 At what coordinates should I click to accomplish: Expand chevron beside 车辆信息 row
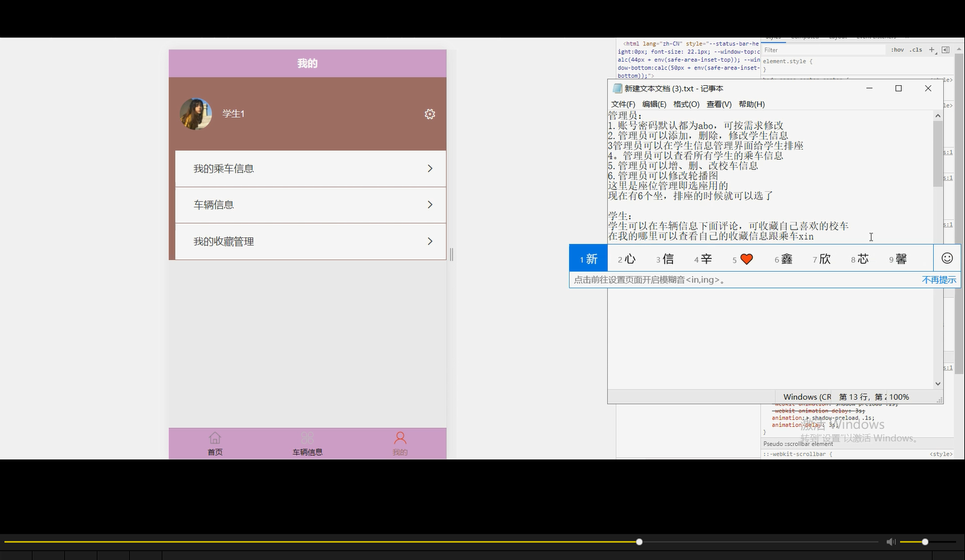click(x=430, y=205)
